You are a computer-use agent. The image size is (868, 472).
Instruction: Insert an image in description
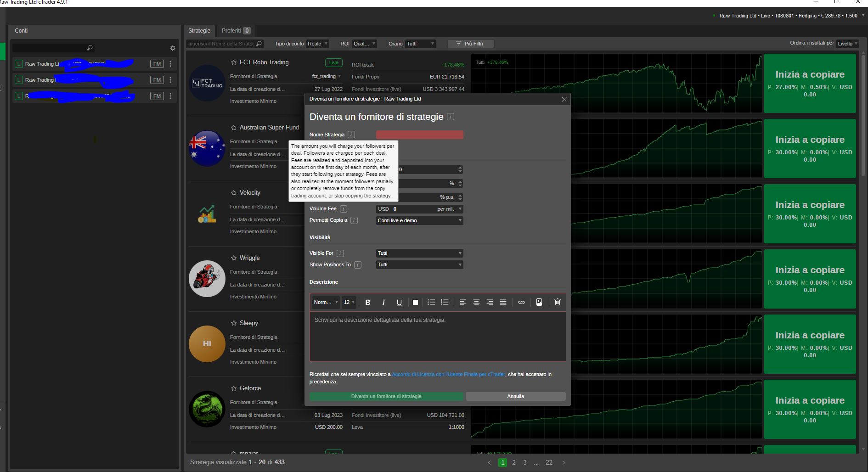point(539,302)
